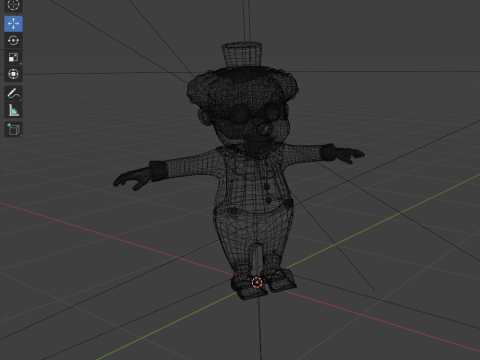Choose the Scale tool
This screenshot has height=360, width=480.
click(x=13, y=57)
